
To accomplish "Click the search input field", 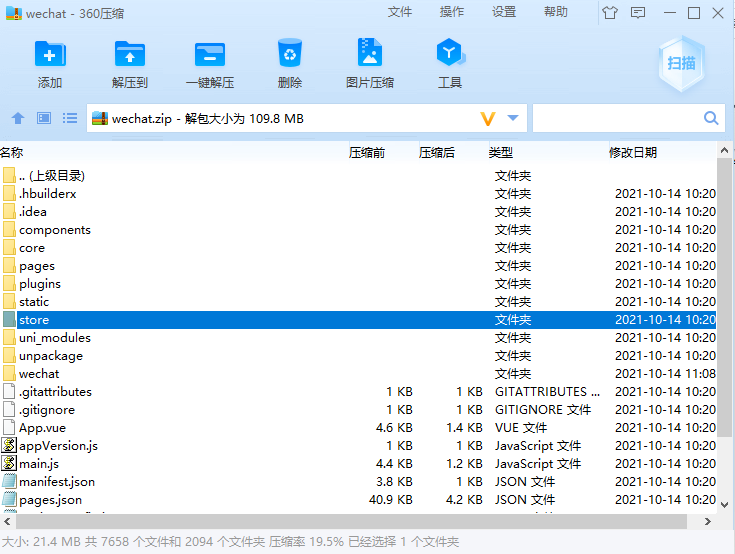I will tap(617, 118).
